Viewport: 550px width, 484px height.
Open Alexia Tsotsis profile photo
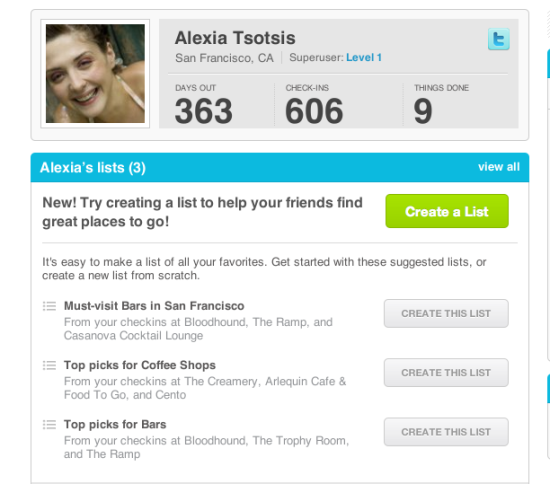[95, 74]
